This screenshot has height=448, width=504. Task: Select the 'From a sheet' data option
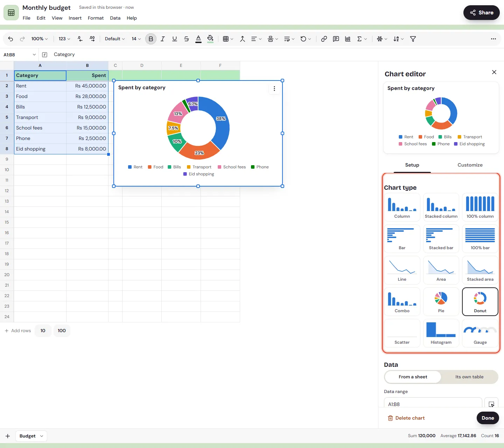coord(413,377)
